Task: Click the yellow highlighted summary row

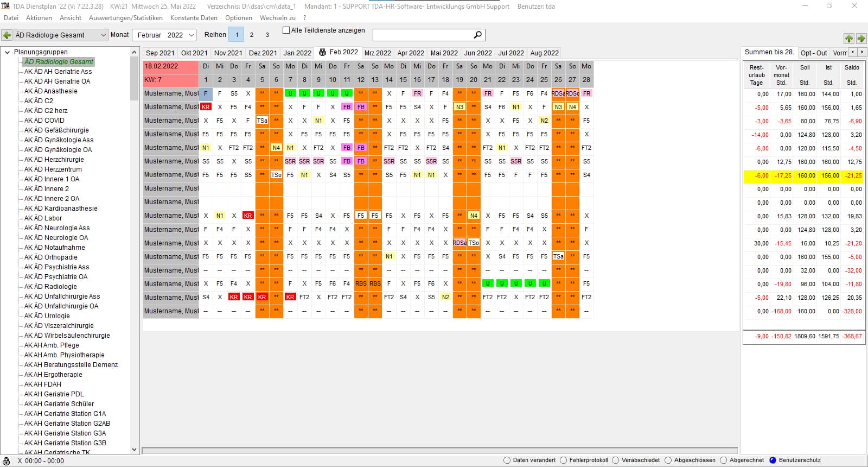Action: (x=803, y=175)
